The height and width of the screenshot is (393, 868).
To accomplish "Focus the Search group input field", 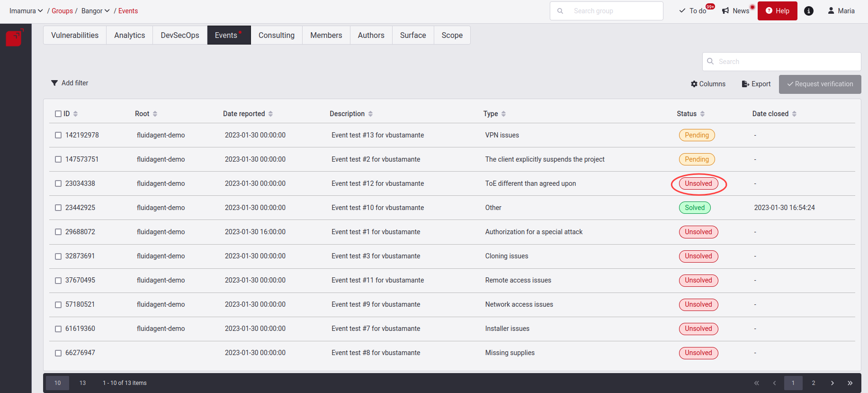I will (607, 11).
